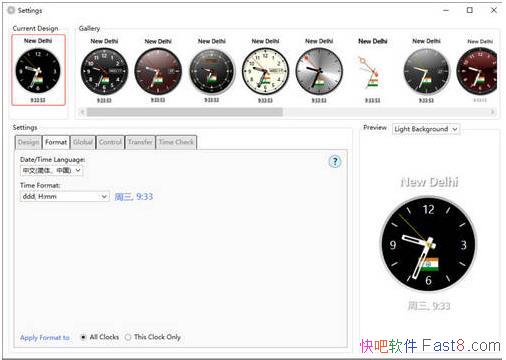
Task: Choose the seventh gallery clock with grey gradient dial
Action: point(426,71)
